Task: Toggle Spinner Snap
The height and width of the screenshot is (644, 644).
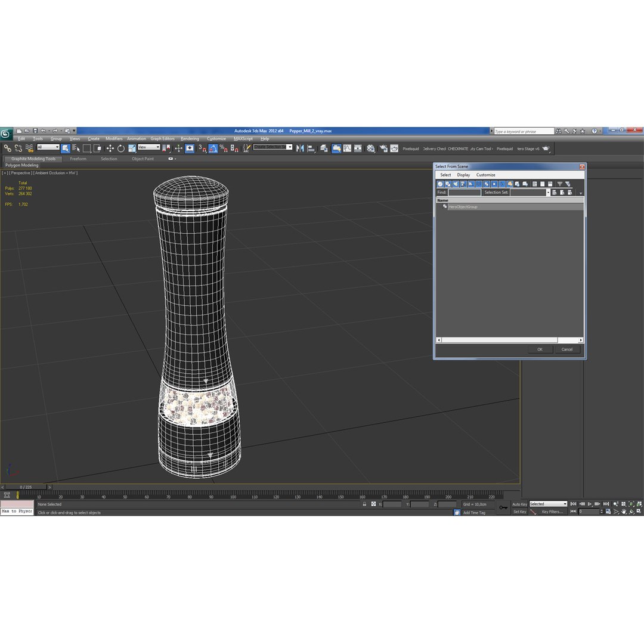Action: click(234, 148)
